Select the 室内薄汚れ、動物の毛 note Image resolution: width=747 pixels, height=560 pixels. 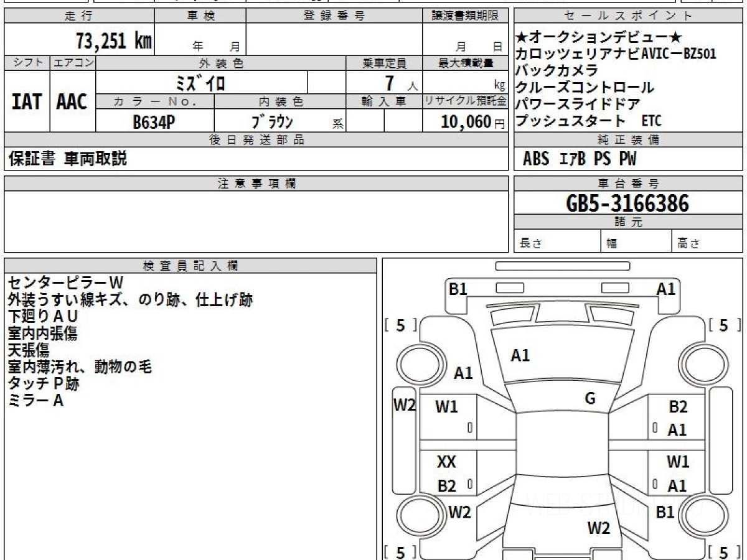pos(80,367)
